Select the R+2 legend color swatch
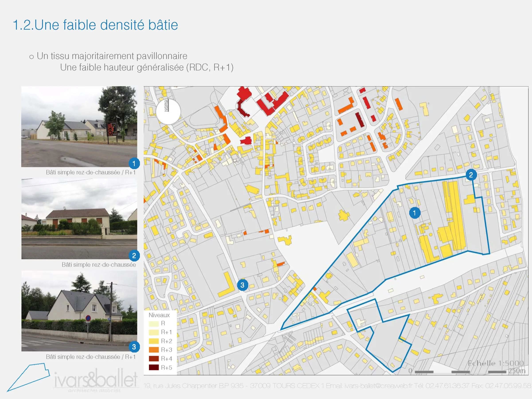This screenshot has width=532, height=399. tap(154, 341)
